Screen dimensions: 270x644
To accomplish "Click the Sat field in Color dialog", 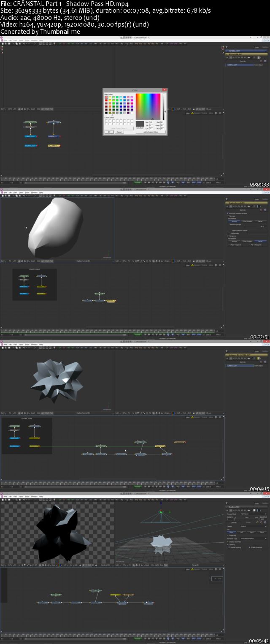I will point(151,125).
